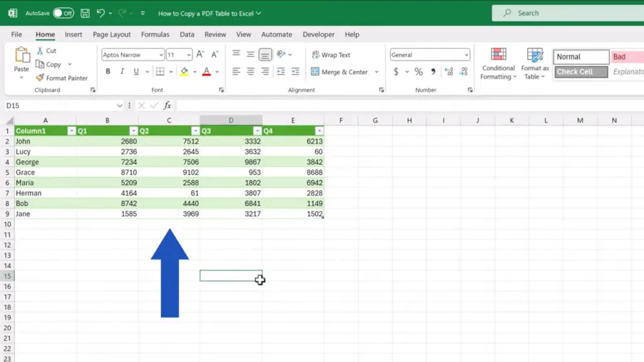
Task: Increase font size with larger A icon
Action: (200, 54)
